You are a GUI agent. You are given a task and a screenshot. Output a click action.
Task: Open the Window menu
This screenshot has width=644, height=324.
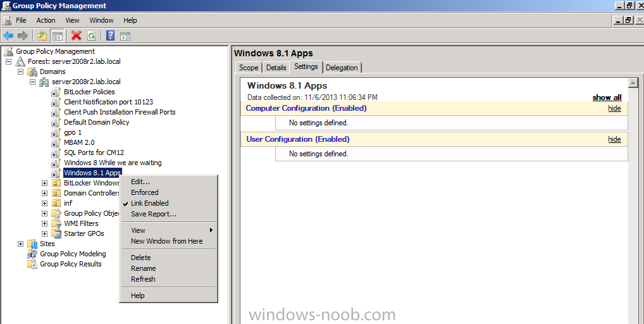point(101,20)
